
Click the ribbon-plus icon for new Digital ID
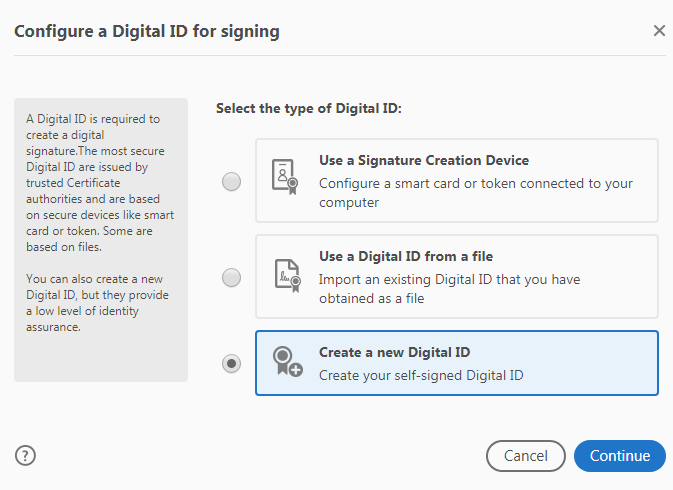(288, 363)
